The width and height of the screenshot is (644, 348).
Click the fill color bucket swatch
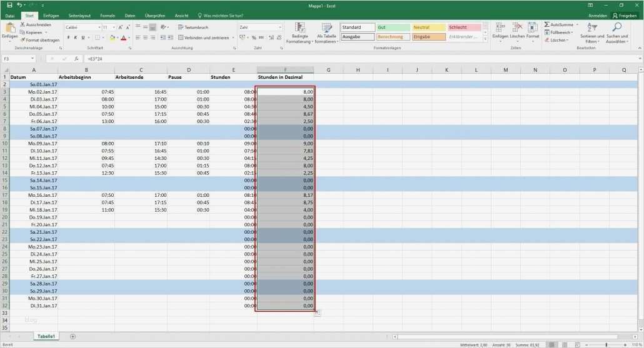click(112, 37)
